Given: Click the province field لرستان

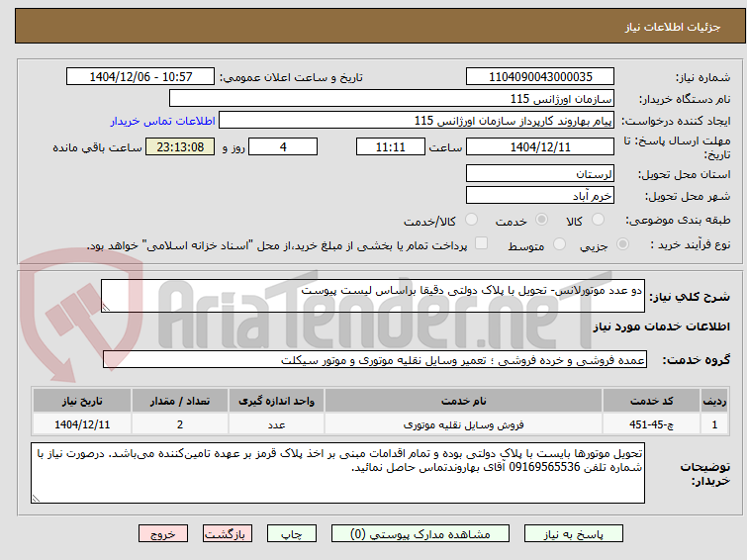Looking at the screenshot, I should point(540,173).
